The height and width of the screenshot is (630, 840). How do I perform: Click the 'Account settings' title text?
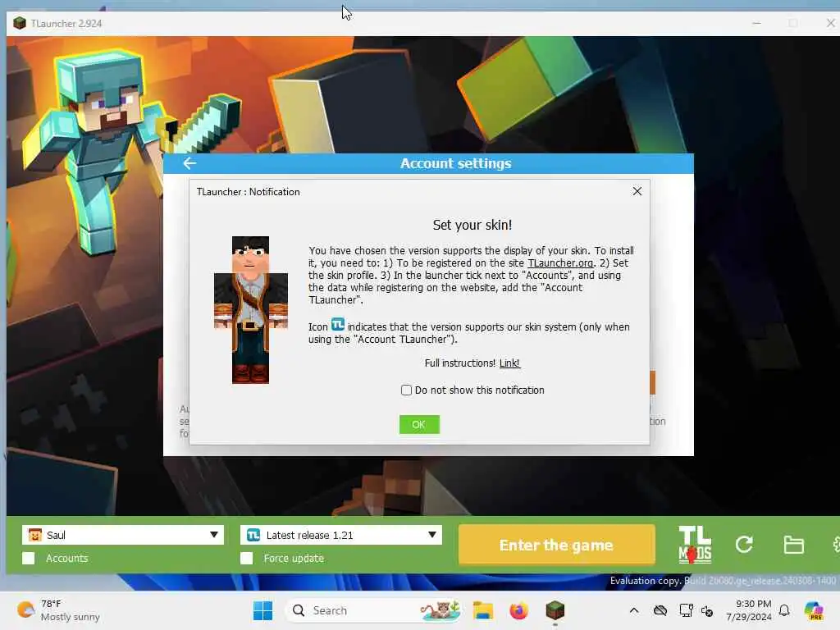[x=455, y=163]
